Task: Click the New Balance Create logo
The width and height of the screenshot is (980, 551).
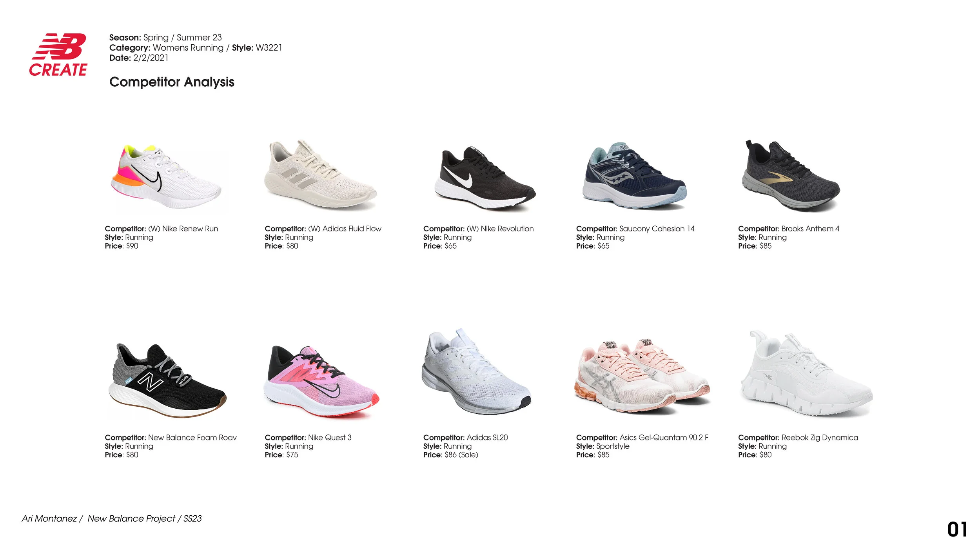Action: [x=58, y=55]
